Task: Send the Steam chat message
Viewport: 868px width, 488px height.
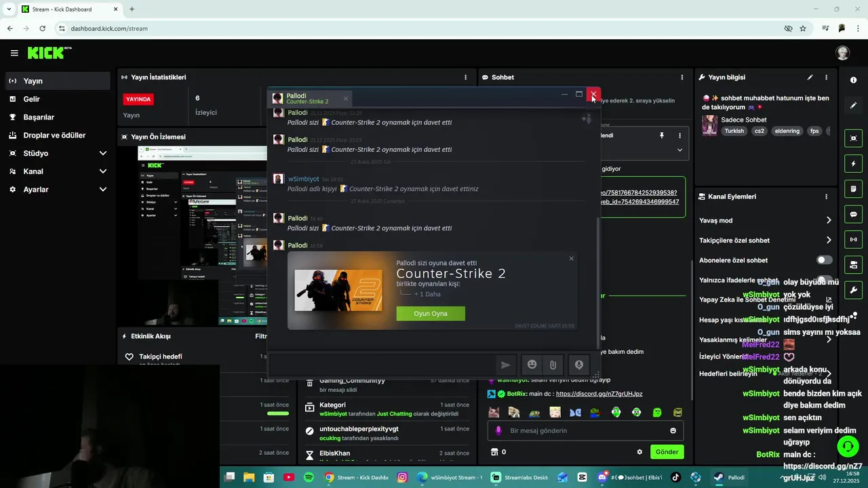Action: click(505, 365)
